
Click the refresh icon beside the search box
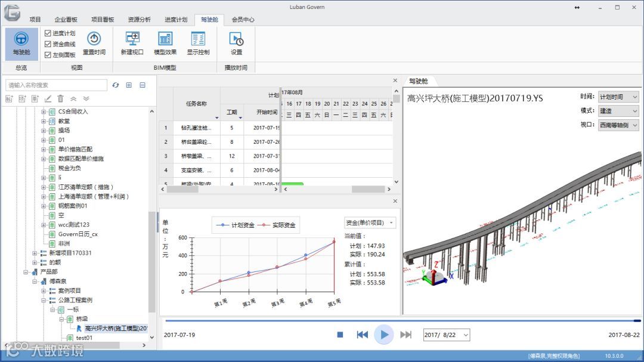pos(116,85)
